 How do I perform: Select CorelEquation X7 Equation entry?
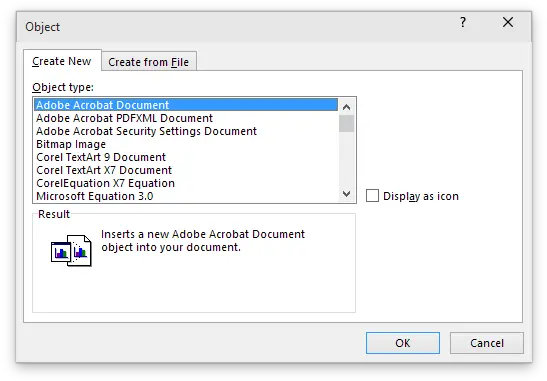186,183
